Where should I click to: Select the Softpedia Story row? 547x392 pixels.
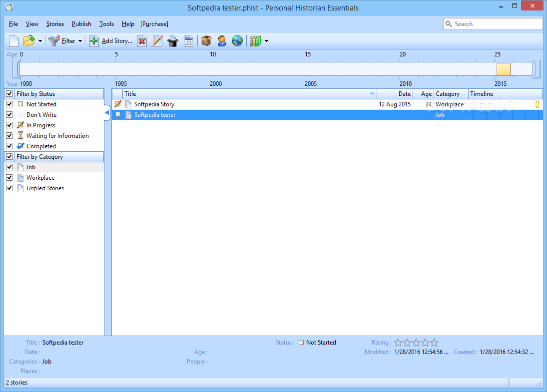(327, 104)
